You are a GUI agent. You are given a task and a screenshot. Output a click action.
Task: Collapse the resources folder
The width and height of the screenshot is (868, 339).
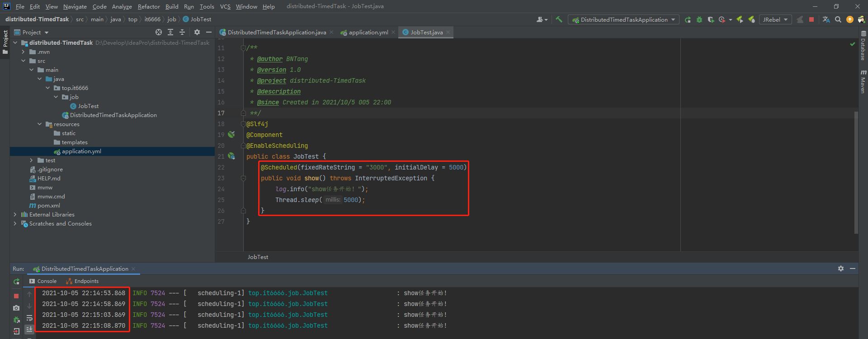(40, 124)
